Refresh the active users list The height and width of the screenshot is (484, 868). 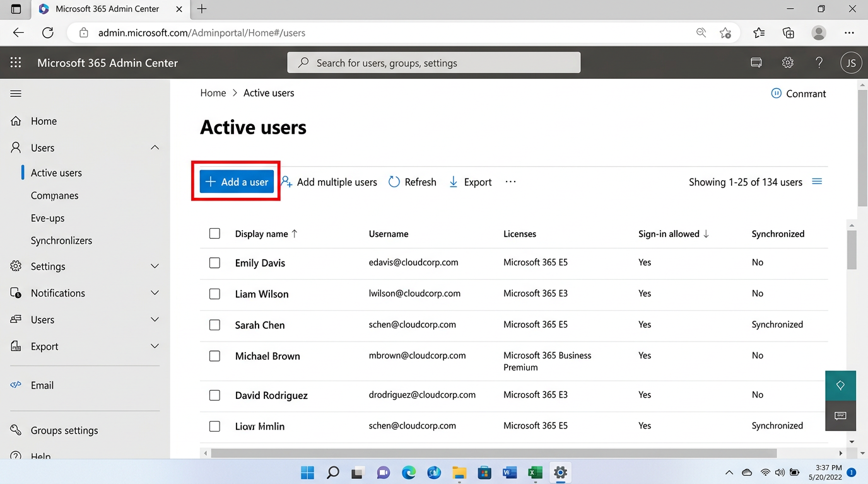412,181
